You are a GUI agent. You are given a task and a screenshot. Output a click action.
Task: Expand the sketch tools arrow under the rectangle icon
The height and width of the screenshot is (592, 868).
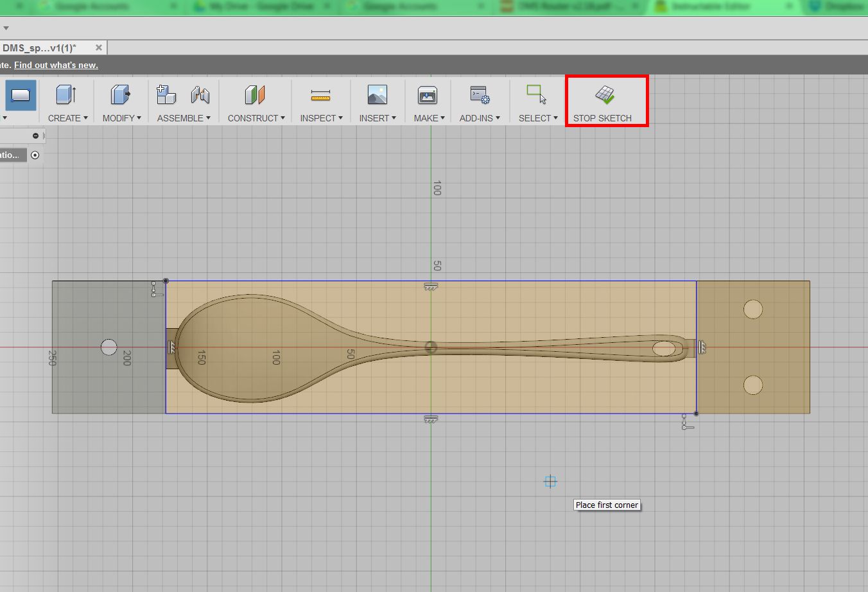click(4, 118)
